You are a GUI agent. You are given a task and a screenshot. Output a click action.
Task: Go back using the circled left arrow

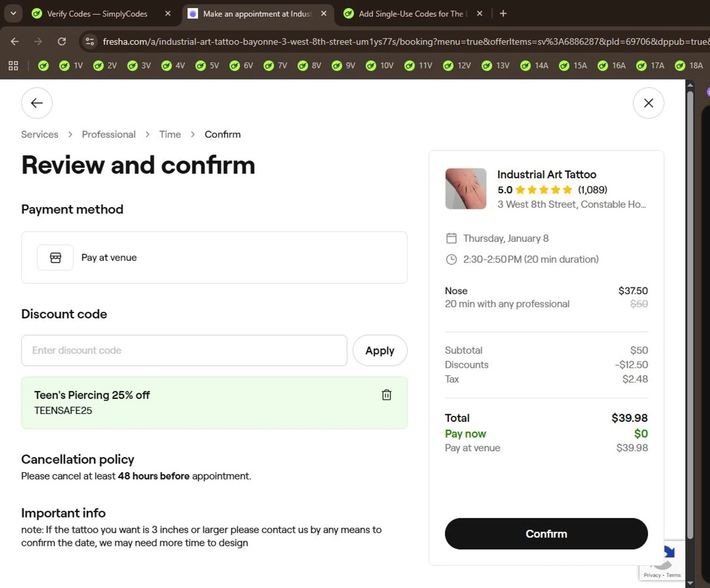point(36,103)
